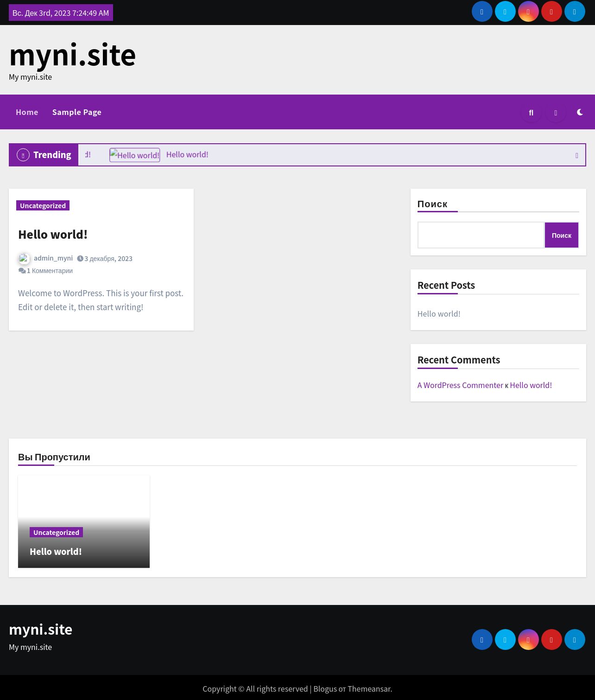Viewport: 595px width, 700px height.
Task: Open Hello world! in Recent Comments
Action: tap(531, 385)
